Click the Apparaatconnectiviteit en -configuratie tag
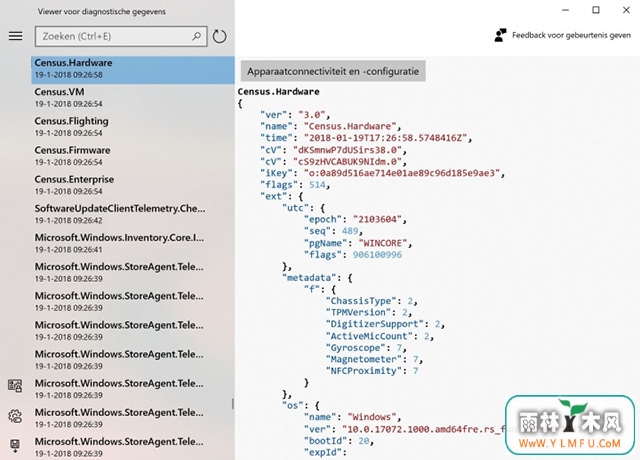Screen dimensions: 640x460 (333, 71)
